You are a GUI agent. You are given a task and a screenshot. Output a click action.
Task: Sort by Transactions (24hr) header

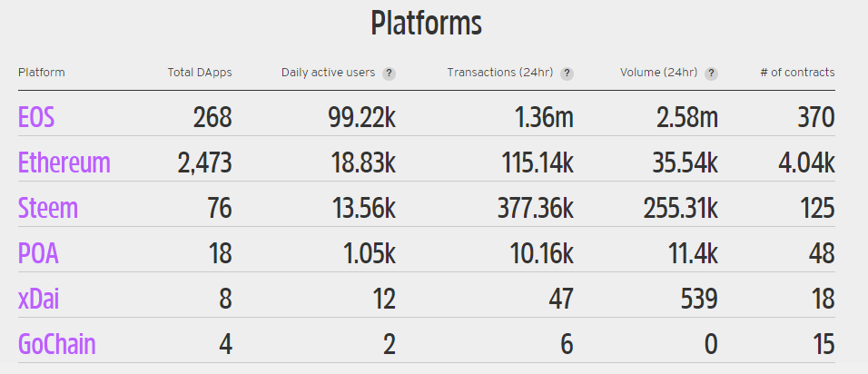[x=500, y=73]
